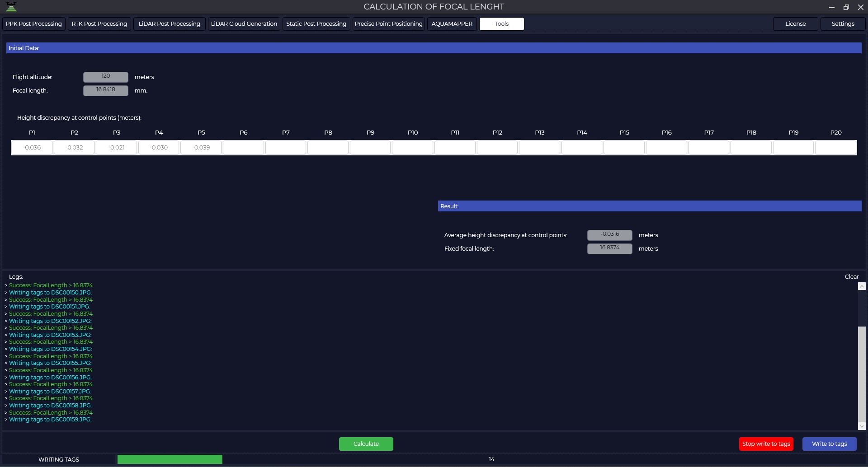Click the empty P10 discrepancy cell
Viewport: 868px width, 467px height.
[413, 148]
